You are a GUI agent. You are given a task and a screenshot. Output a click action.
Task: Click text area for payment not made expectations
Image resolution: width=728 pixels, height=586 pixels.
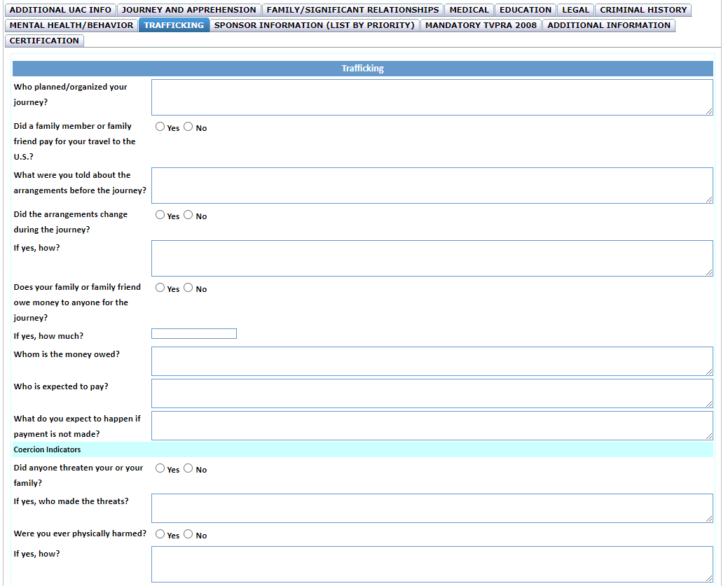(432, 426)
